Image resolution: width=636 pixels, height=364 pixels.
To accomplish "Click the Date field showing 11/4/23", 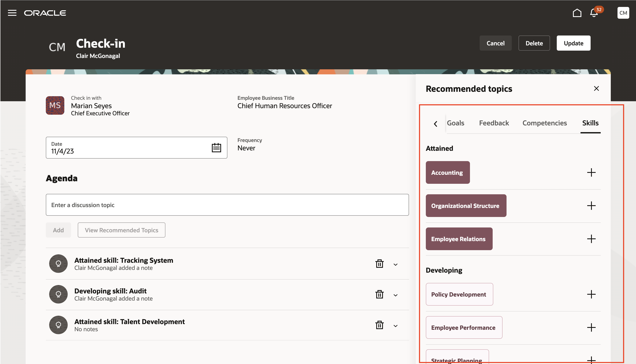I will coord(136,147).
